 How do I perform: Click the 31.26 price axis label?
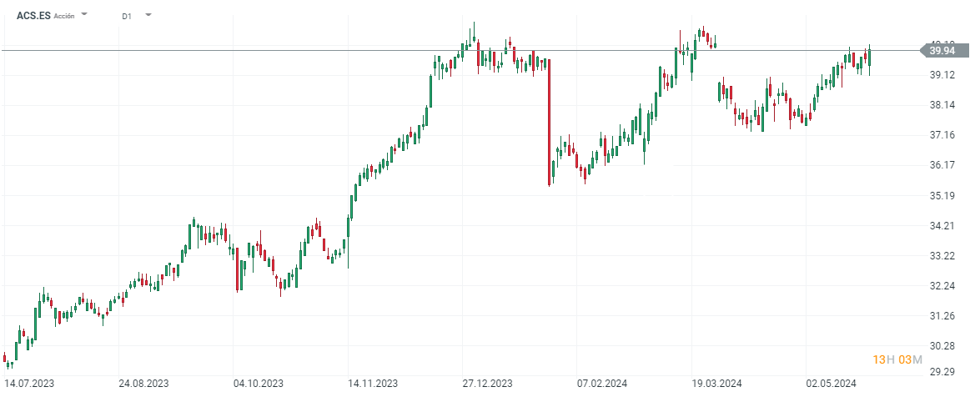click(942, 316)
